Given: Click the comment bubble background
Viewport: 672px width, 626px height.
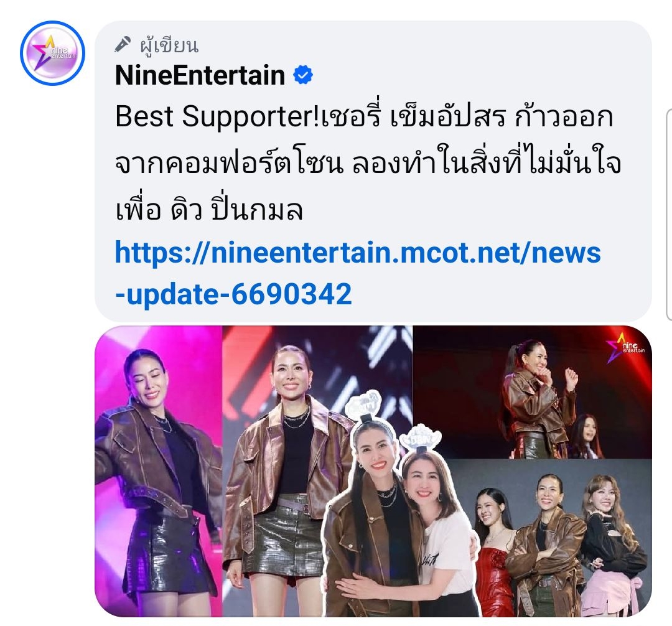Looking at the screenshot, I should tap(373, 171).
